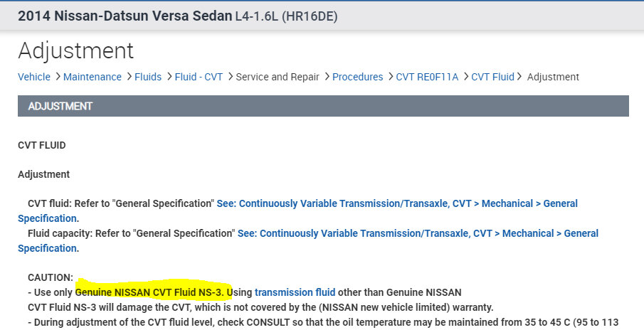Follow the blue "transmission fluid" link
This screenshot has height=330, width=644.
tap(295, 292)
